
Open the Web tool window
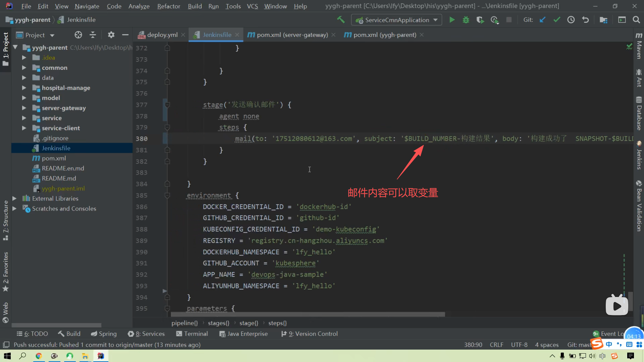coord(5,312)
